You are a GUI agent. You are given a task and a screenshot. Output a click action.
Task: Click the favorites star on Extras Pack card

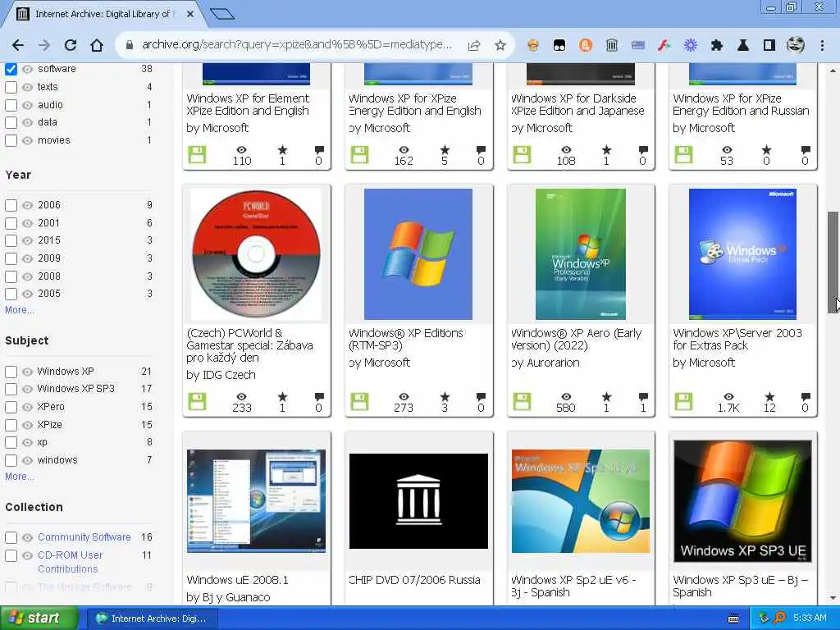click(x=769, y=396)
